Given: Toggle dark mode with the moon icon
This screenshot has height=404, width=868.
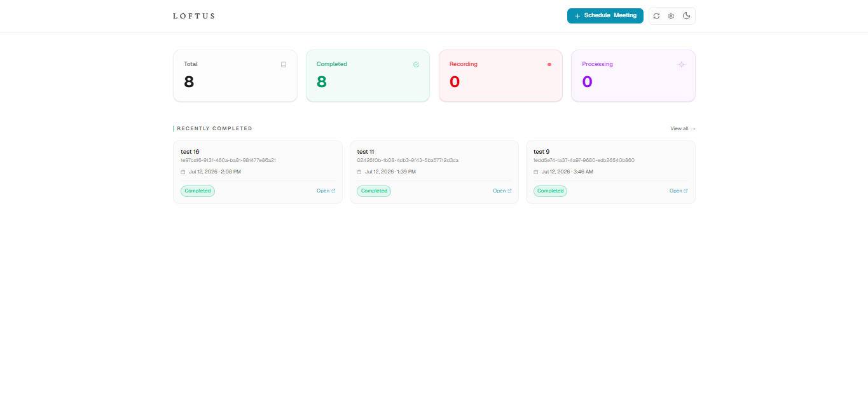Looking at the screenshot, I should [x=687, y=16].
